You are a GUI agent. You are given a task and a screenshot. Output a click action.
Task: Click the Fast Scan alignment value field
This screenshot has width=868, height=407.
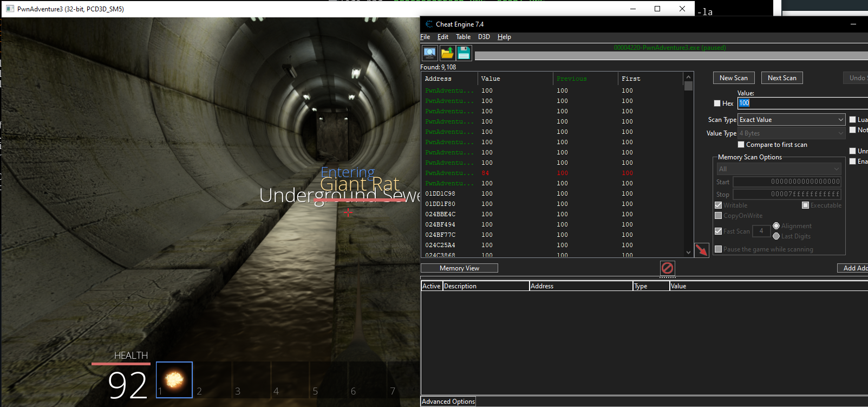[761, 231]
